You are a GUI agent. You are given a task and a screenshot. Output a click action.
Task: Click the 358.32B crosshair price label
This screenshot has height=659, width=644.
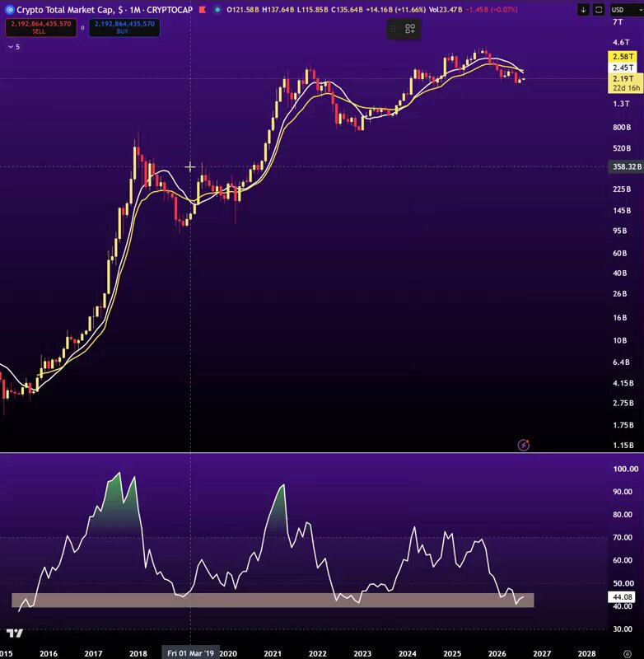[626, 166]
